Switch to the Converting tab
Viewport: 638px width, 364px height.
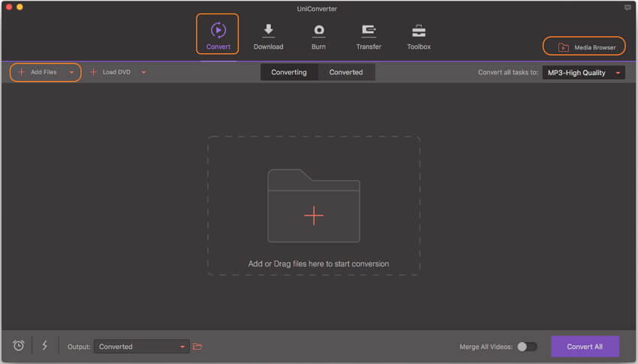pyautogui.click(x=289, y=72)
